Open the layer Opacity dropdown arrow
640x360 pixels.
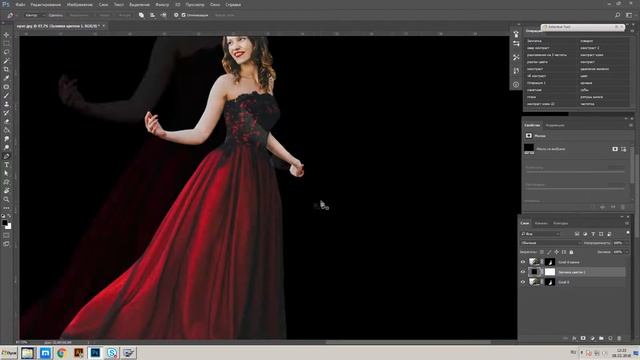point(627,243)
